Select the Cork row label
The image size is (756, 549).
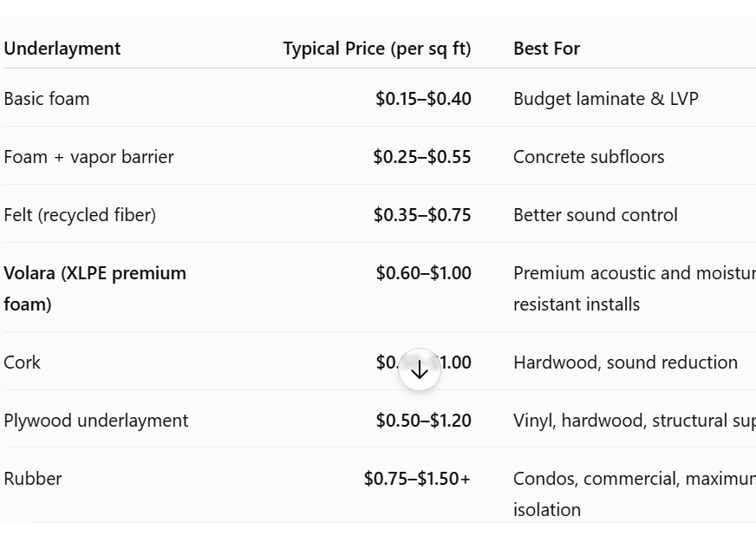coord(23,363)
